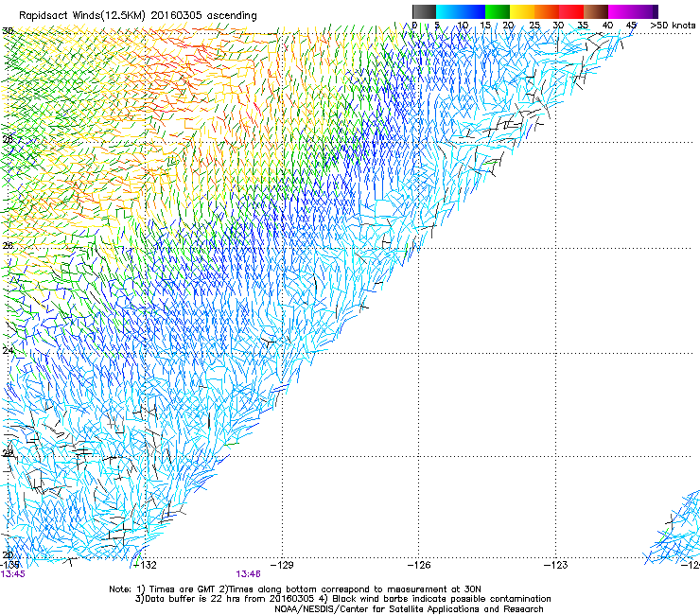Click the gray 0-5 knots legend swatch
The image size is (700, 615).
[425, 11]
